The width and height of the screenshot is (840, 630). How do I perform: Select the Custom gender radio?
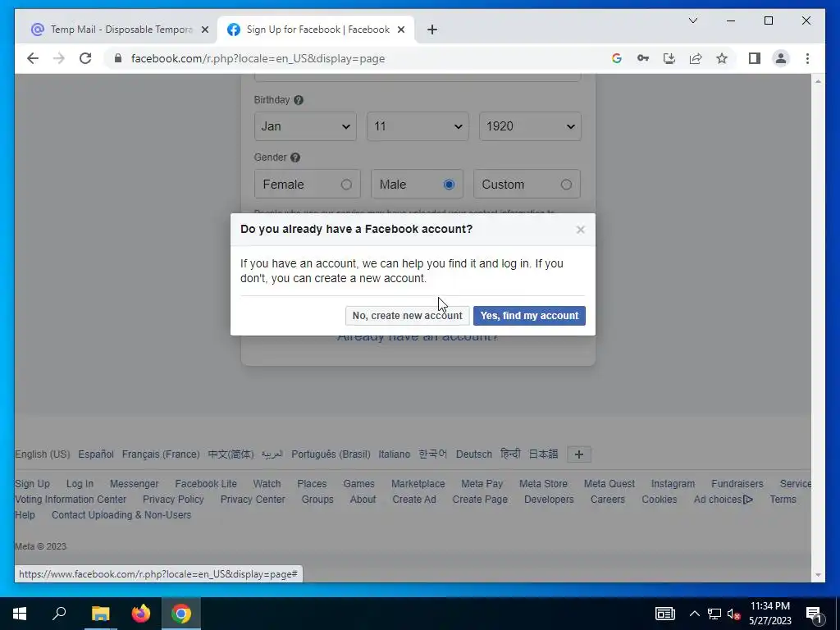coord(566,185)
